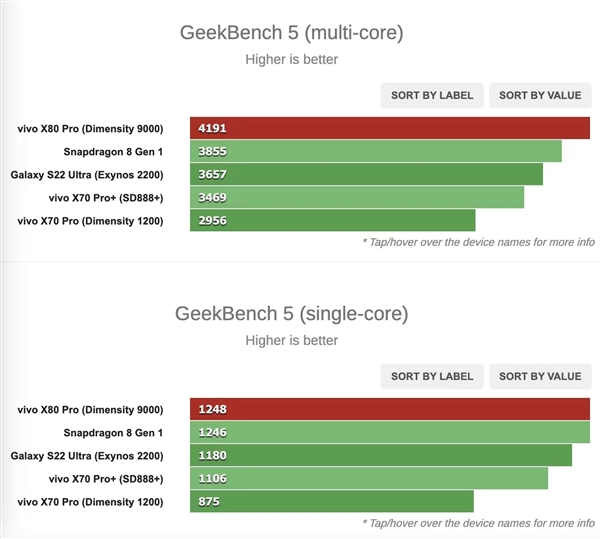Select vivo X80 Pro label in single-core chart
This screenshot has height=539, width=600.
coord(90,410)
